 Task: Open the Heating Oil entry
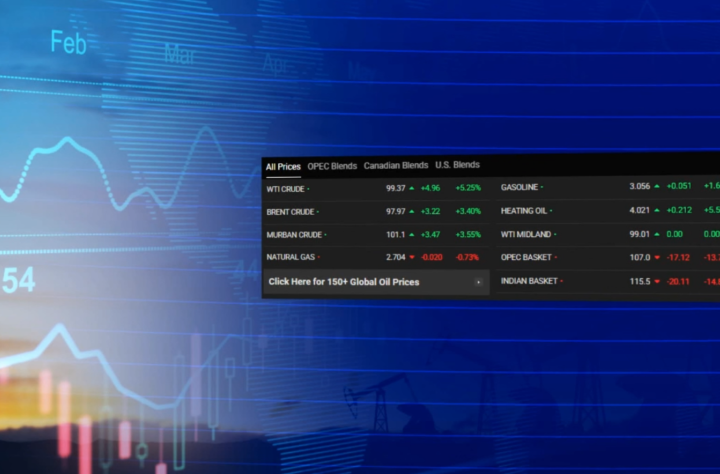525,211
